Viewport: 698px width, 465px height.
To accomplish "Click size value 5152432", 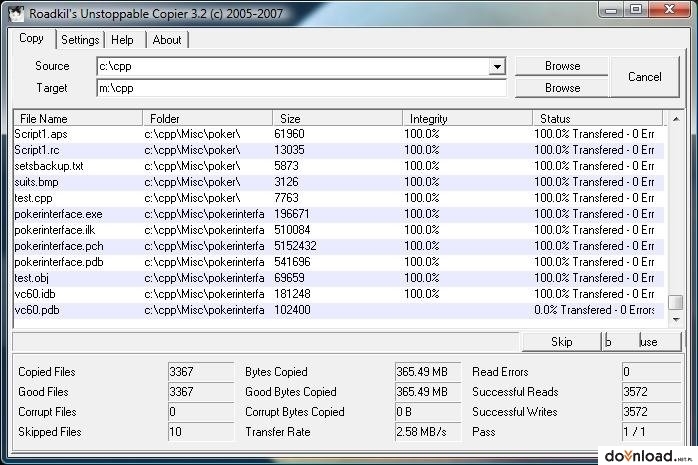I will pos(295,246).
